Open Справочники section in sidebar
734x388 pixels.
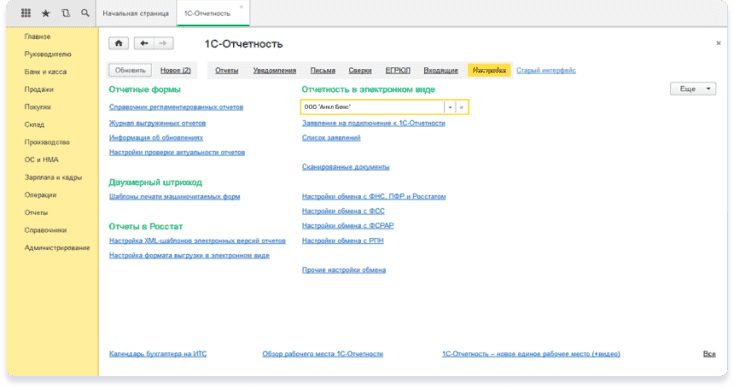[45, 230]
